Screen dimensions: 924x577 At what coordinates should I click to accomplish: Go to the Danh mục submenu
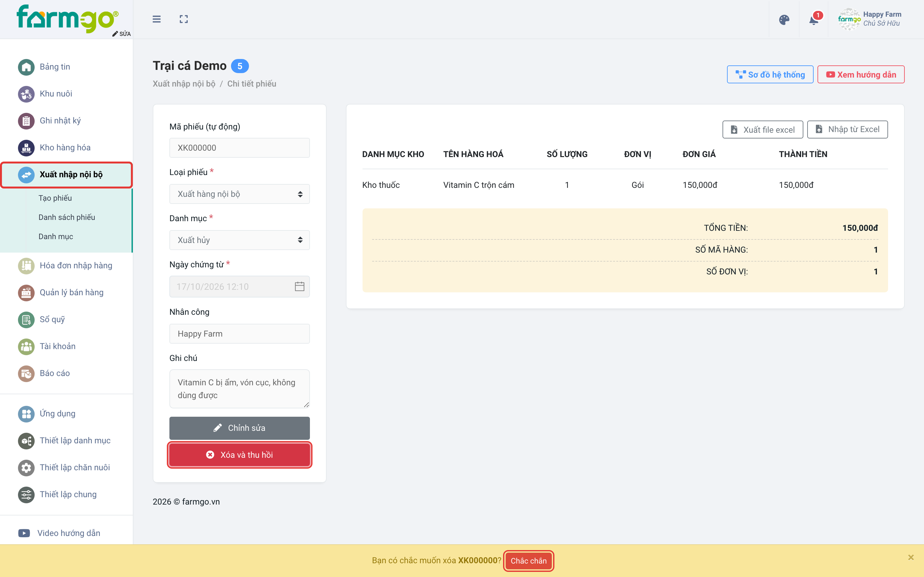tap(56, 236)
